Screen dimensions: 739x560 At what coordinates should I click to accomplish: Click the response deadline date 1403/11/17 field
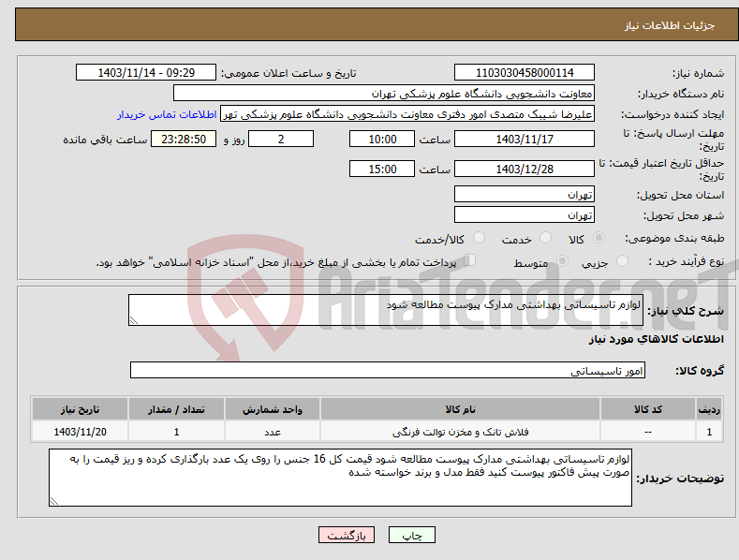[x=525, y=139]
